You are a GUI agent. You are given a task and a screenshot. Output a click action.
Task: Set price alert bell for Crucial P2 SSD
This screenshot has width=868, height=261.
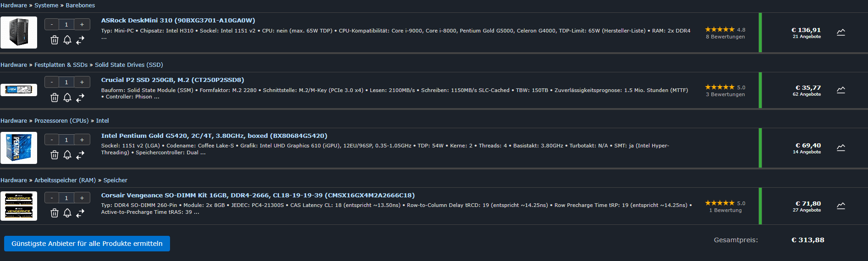coord(67,98)
